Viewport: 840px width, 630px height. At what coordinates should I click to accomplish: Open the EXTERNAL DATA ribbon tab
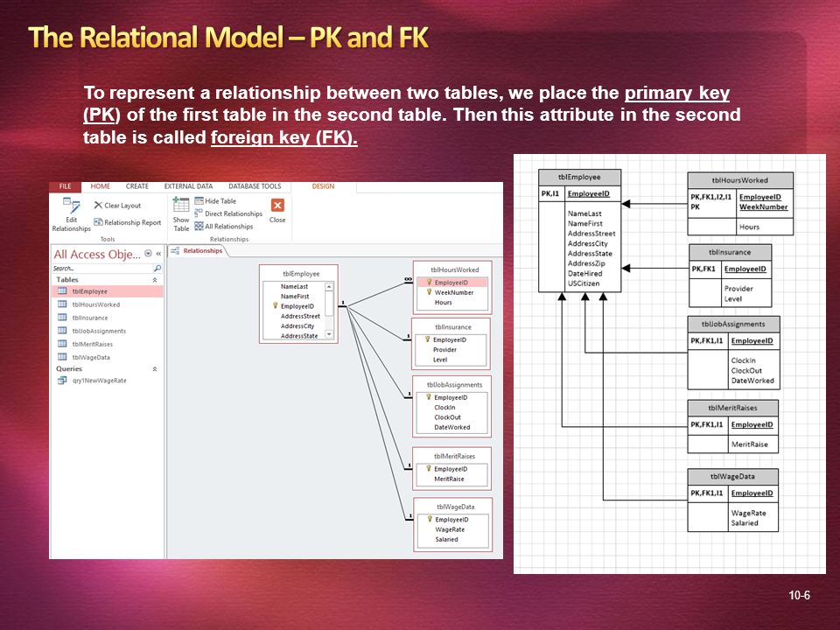pyautogui.click(x=189, y=186)
